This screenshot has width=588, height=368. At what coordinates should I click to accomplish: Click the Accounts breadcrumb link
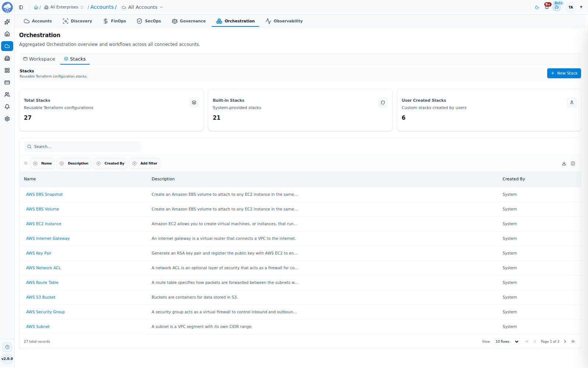point(102,7)
